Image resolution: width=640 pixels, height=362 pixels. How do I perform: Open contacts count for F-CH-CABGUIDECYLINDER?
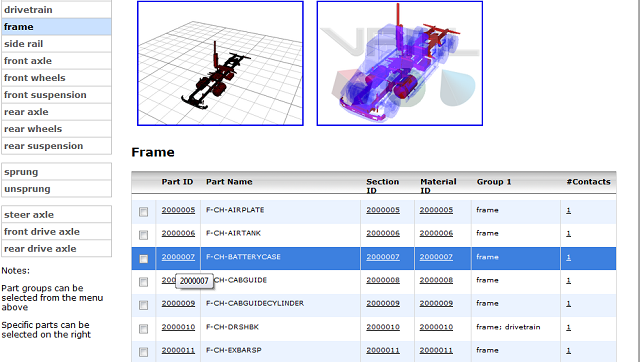(569, 304)
